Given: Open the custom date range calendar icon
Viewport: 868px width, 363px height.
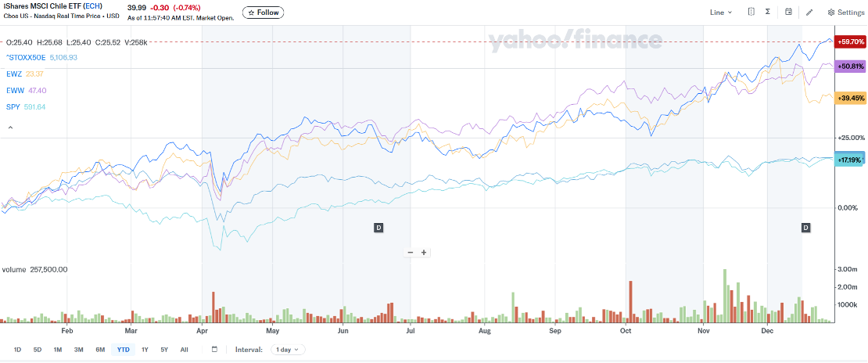Looking at the screenshot, I should [214, 350].
